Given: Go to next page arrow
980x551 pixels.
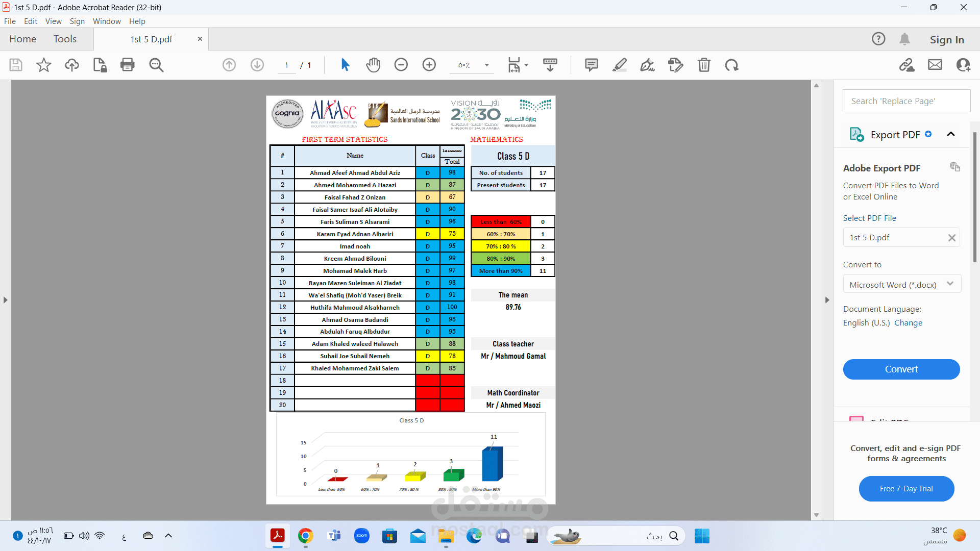Looking at the screenshot, I should click(257, 65).
